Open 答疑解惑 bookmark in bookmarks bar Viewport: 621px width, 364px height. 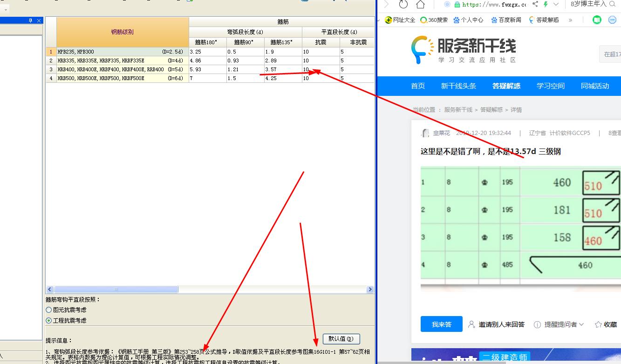(x=544, y=20)
